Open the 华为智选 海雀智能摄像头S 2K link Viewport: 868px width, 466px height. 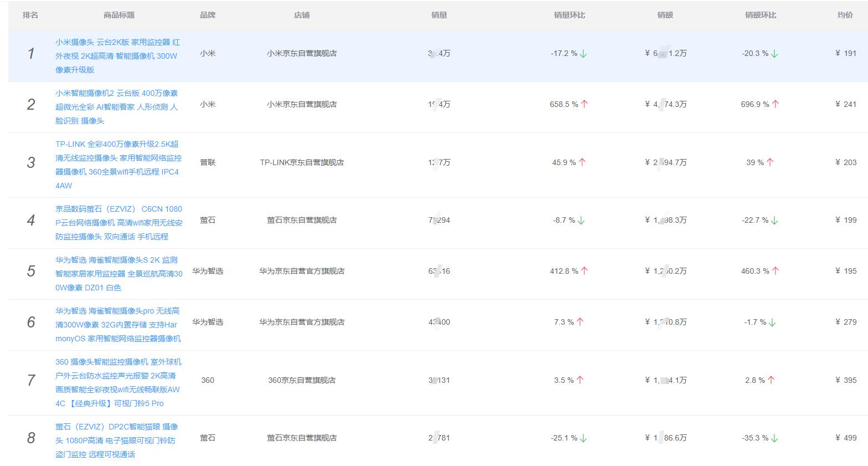(119, 274)
